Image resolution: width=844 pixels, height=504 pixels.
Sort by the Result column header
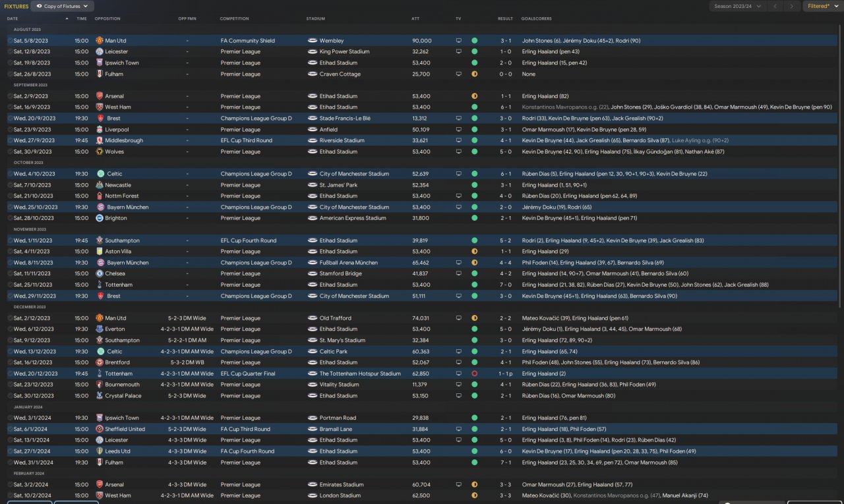(x=505, y=18)
